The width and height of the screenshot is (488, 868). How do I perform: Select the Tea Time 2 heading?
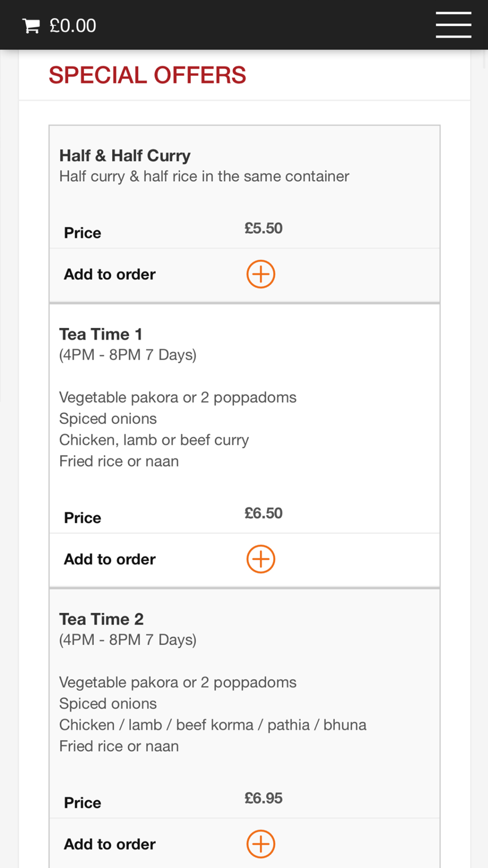pos(102,619)
